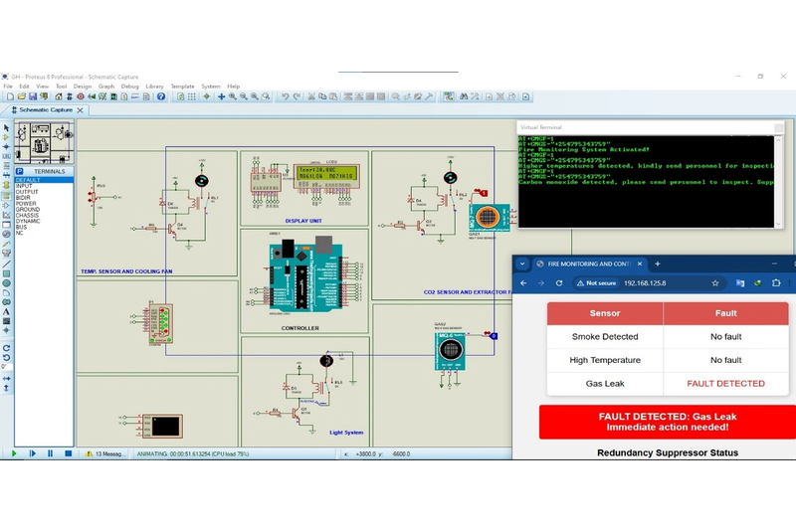
Task: Start the simulation with Play button
Action: click(14, 453)
